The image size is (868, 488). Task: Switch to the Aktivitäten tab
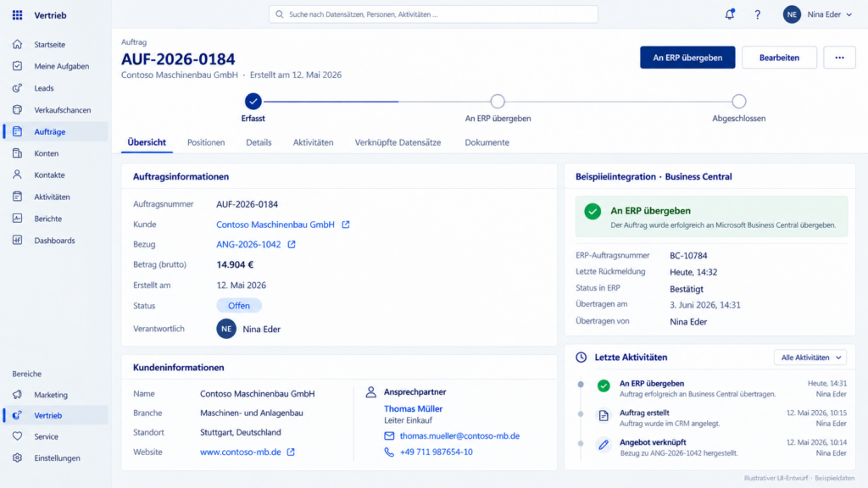point(314,142)
